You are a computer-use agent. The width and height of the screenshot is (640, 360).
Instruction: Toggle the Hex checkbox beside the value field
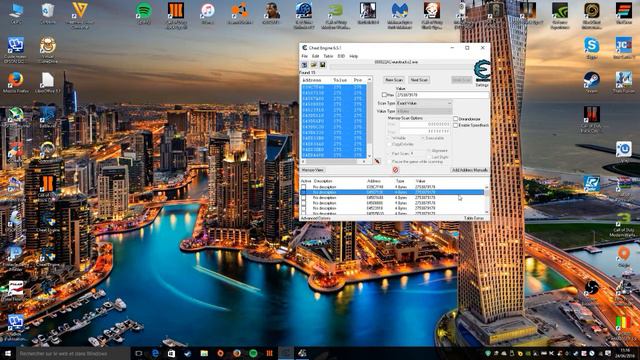(384, 95)
